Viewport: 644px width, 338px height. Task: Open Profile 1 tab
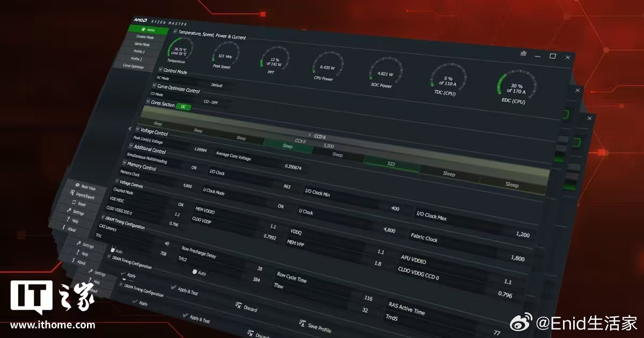(x=138, y=52)
